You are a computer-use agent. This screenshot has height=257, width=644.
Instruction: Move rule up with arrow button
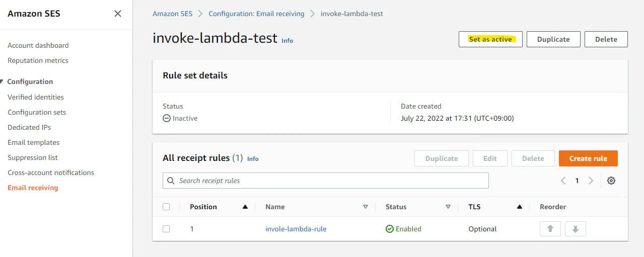click(x=550, y=229)
